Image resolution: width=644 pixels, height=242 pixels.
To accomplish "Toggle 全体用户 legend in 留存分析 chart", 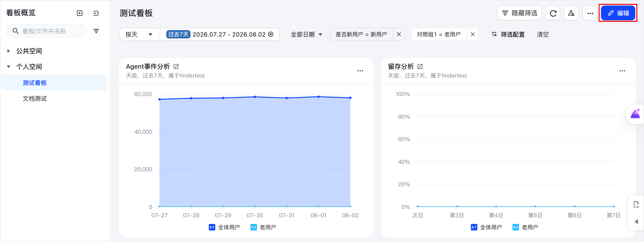I will pos(486,227).
